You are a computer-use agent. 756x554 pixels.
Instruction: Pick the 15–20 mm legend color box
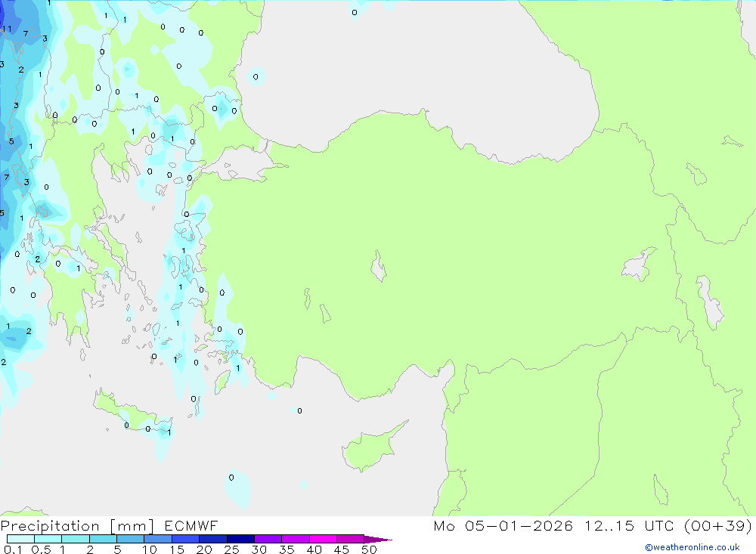click(186, 539)
